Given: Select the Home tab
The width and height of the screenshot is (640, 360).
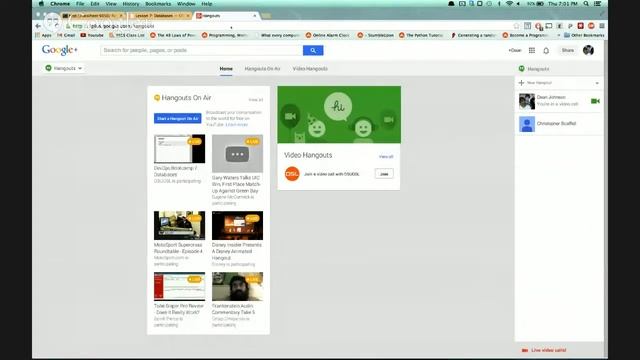Looking at the screenshot, I should [226, 69].
